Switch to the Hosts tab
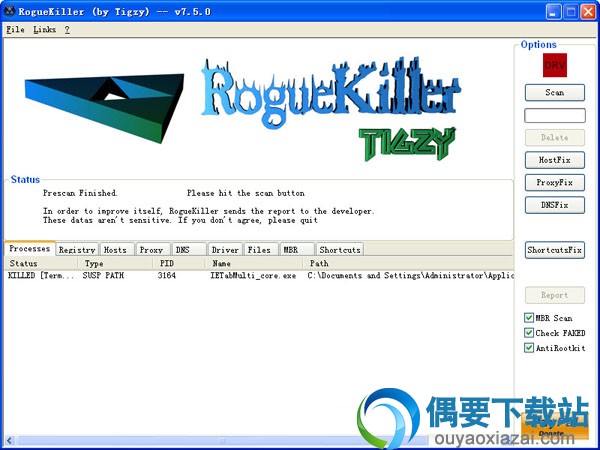 [x=117, y=249]
